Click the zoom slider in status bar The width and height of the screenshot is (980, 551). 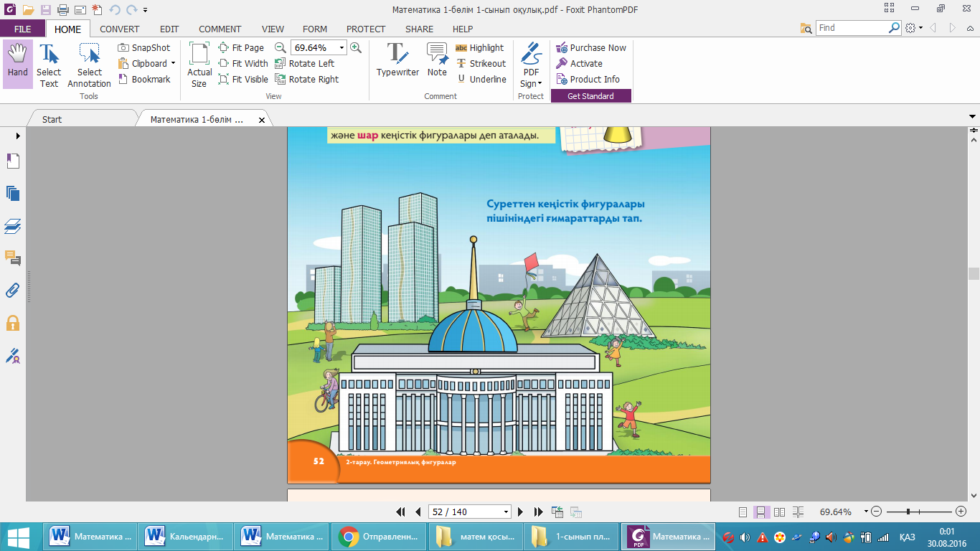pos(908,512)
